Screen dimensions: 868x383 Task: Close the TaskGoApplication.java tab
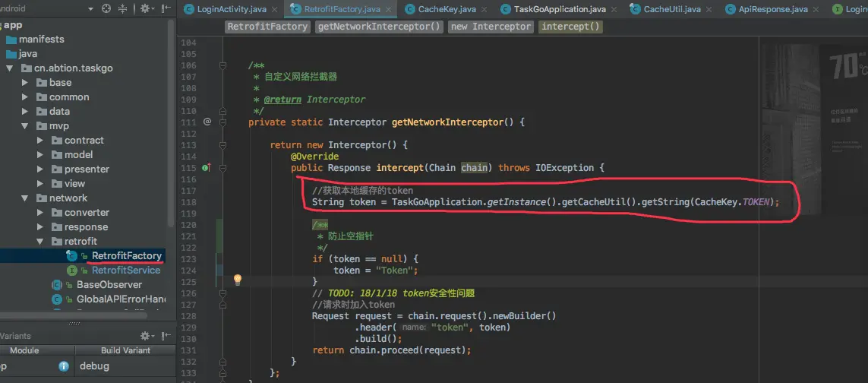[x=614, y=9]
